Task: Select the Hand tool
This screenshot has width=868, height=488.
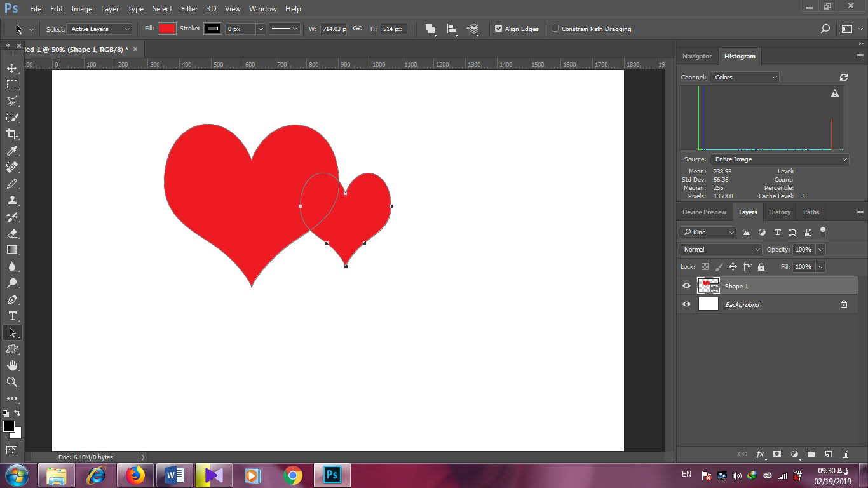Action: coord(11,365)
